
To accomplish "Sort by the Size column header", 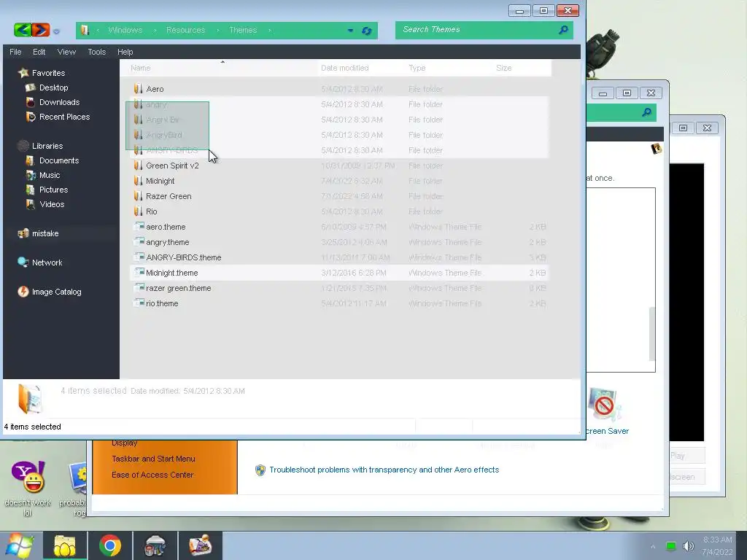I will point(521,68).
